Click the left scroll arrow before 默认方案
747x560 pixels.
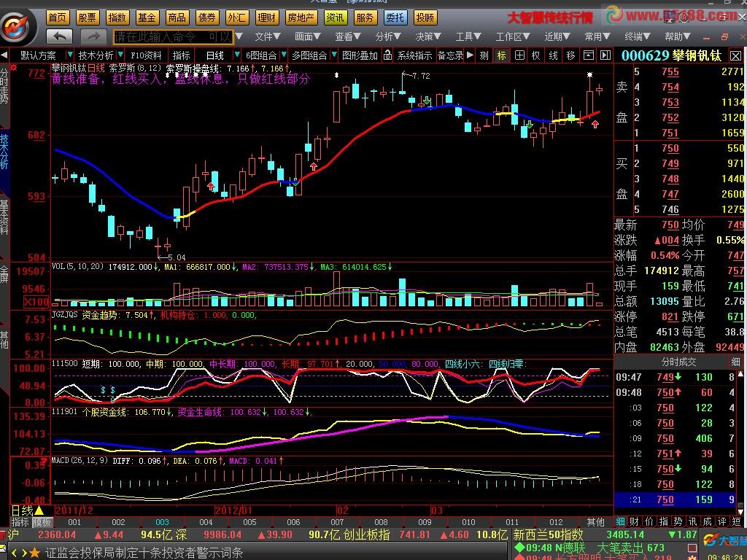pyautogui.click(x=4, y=55)
